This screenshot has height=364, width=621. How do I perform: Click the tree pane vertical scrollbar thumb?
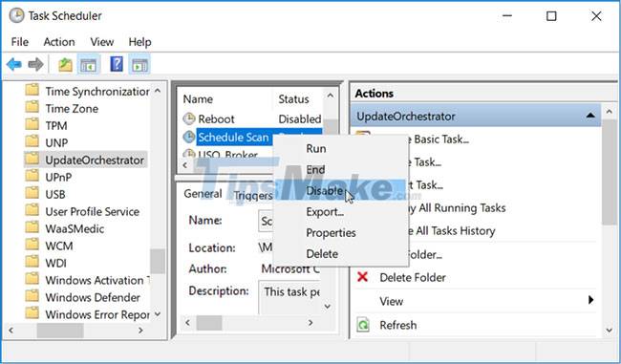click(x=158, y=261)
